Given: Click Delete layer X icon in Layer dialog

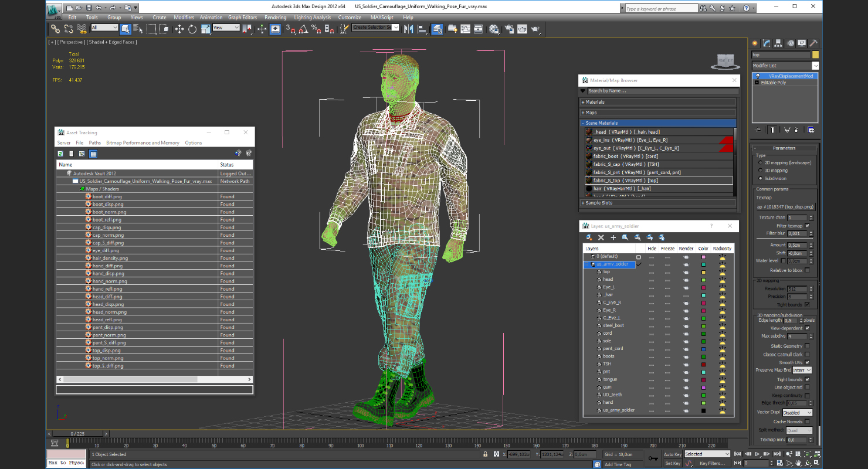Looking at the screenshot, I should pyautogui.click(x=601, y=237).
